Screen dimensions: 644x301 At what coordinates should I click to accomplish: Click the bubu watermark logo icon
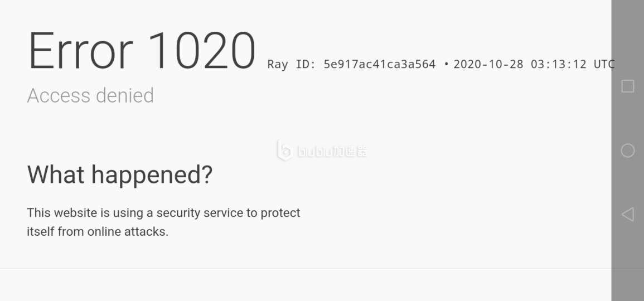tap(284, 151)
